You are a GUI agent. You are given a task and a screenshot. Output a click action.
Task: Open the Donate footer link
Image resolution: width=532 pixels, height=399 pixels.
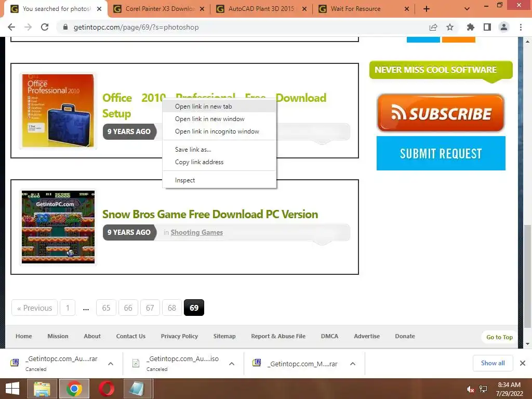pyautogui.click(x=405, y=336)
